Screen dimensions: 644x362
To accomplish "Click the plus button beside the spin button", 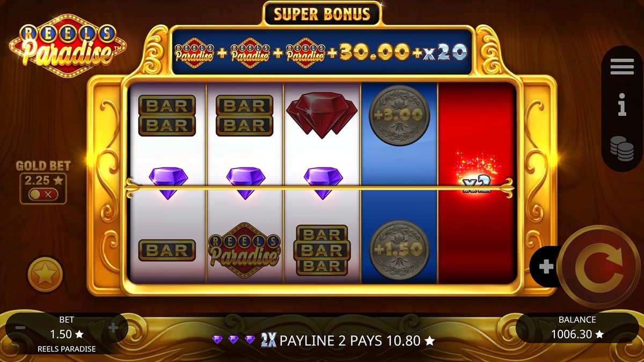I will coord(546,267).
